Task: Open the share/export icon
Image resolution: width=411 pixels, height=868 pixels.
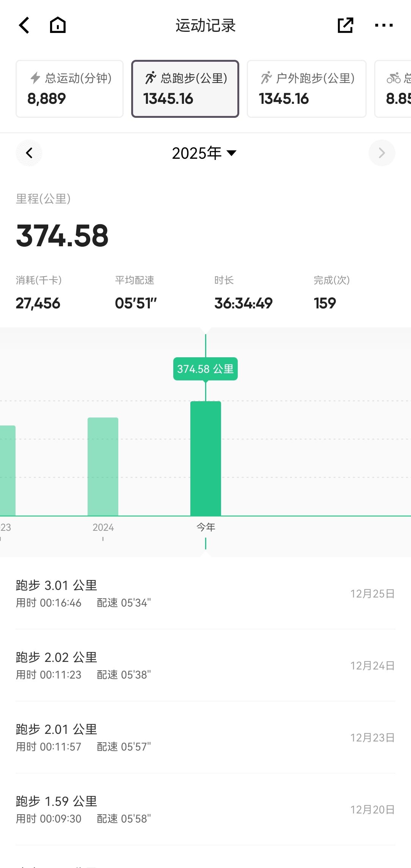Action: (345, 25)
